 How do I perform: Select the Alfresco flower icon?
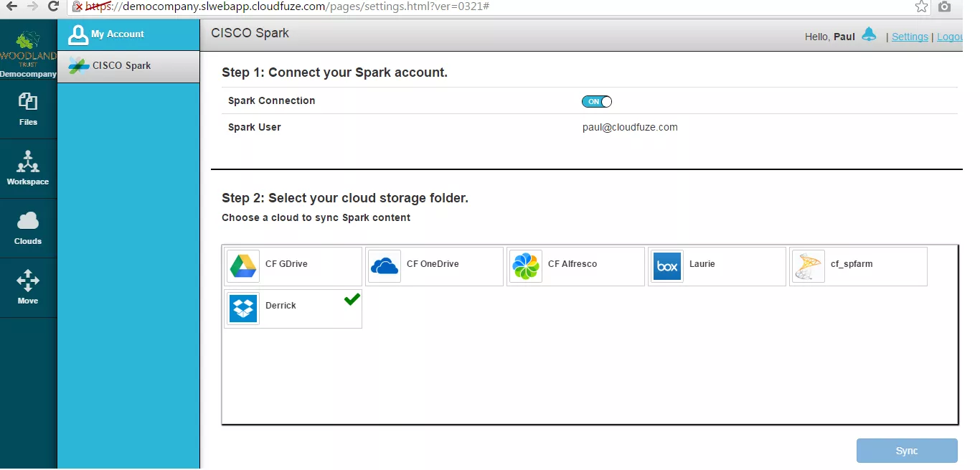[526, 266]
